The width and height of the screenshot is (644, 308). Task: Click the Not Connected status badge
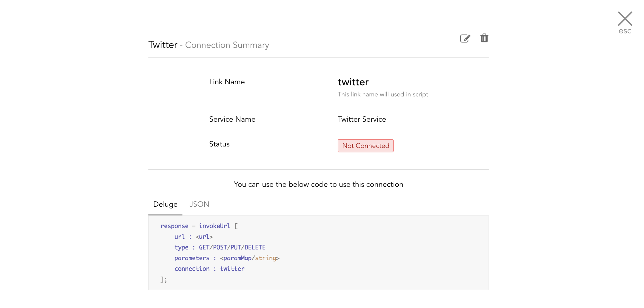365,146
